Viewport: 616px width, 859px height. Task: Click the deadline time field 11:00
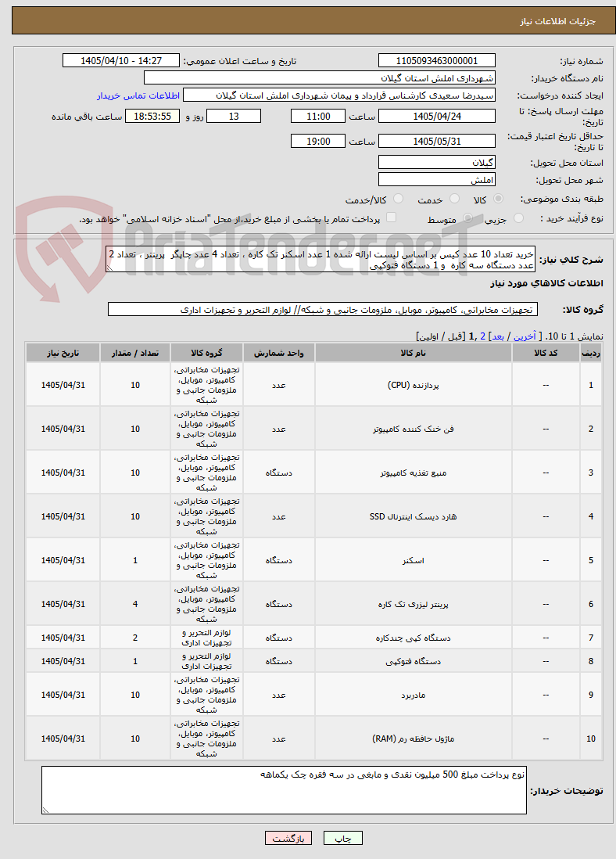(x=318, y=116)
